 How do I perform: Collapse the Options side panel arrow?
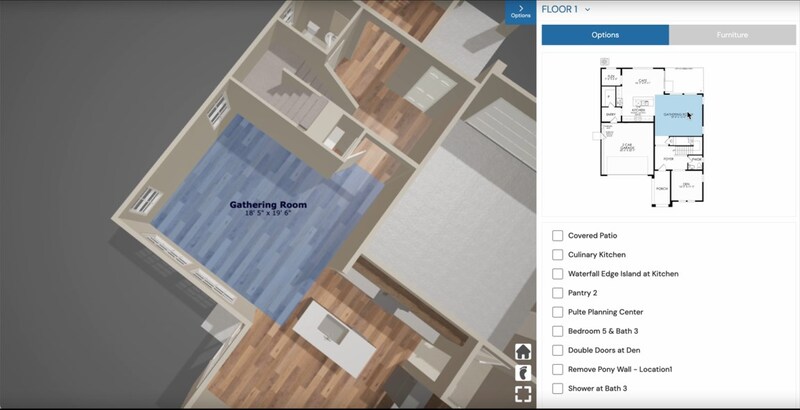click(520, 11)
